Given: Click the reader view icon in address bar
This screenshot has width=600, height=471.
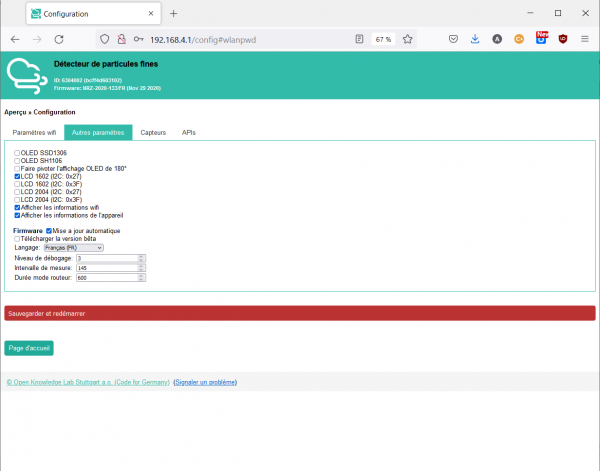Looking at the screenshot, I should (x=359, y=39).
